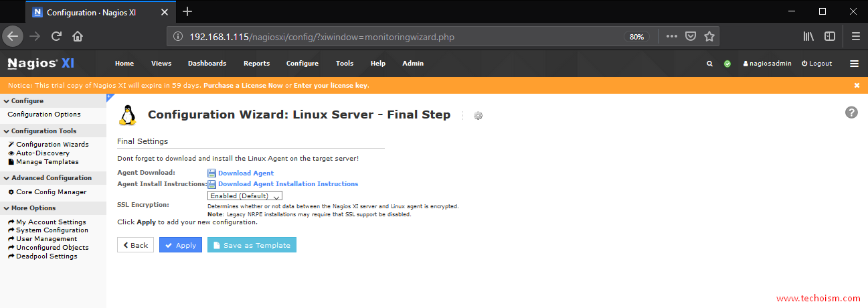This screenshot has width=868, height=308.
Task: Click the browser Back arrow button
Action: (13, 36)
